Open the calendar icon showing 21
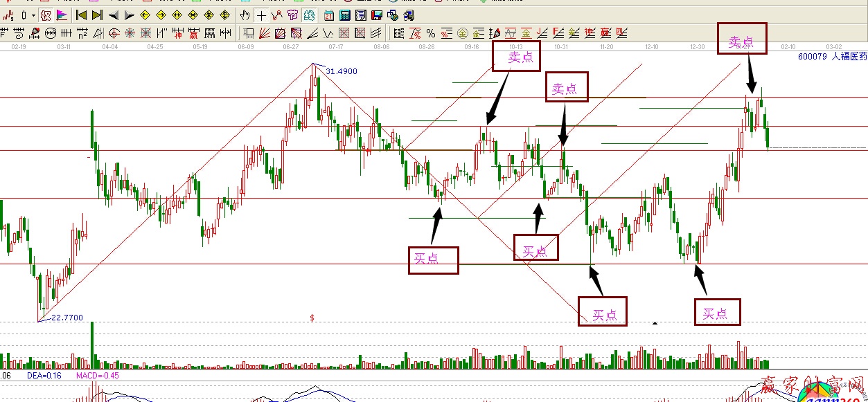This screenshot has height=402, width=868. click(328, 15)
